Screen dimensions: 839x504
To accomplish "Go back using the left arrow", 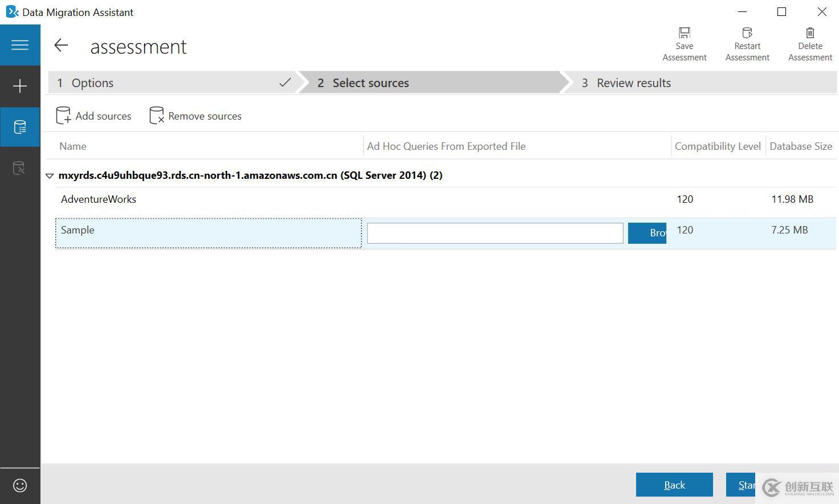I will (61, 46).
